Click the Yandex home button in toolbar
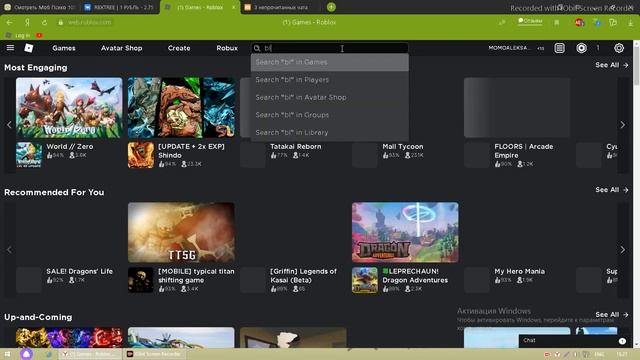This screenshot has height=360, width=640. pos(27,22)
